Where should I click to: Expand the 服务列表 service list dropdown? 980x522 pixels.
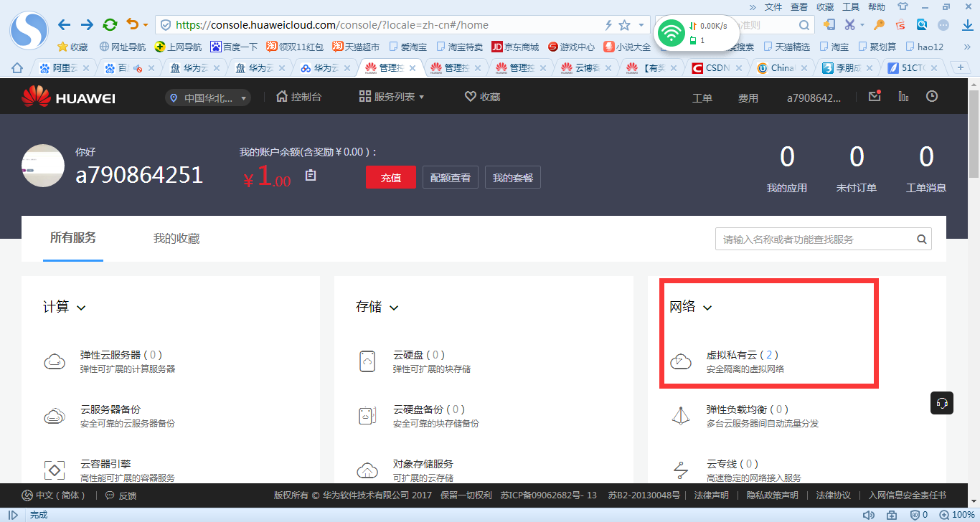tap(392, 97)
